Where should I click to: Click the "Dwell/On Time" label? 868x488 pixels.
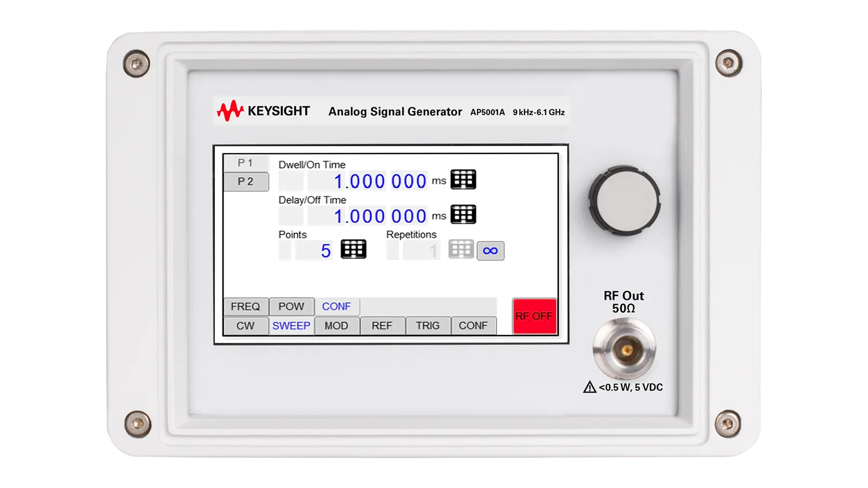tap(312, 164)
